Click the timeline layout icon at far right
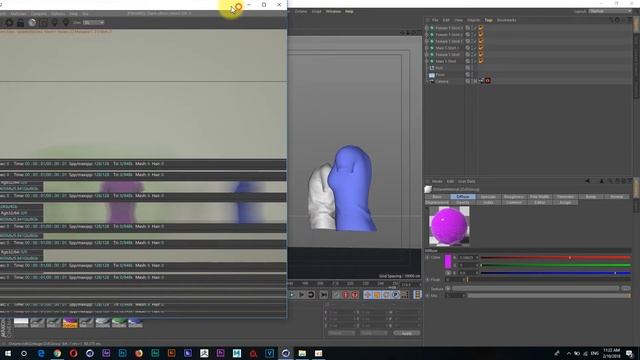Viewport: 640px width, 360px height. coord(417,294)
